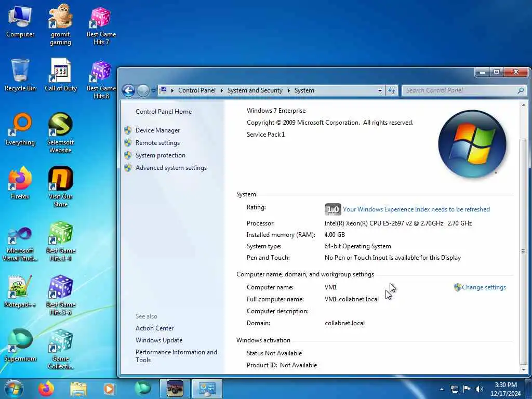
Task: Select the Everything search shortcut
Action: tap(20, 129)
